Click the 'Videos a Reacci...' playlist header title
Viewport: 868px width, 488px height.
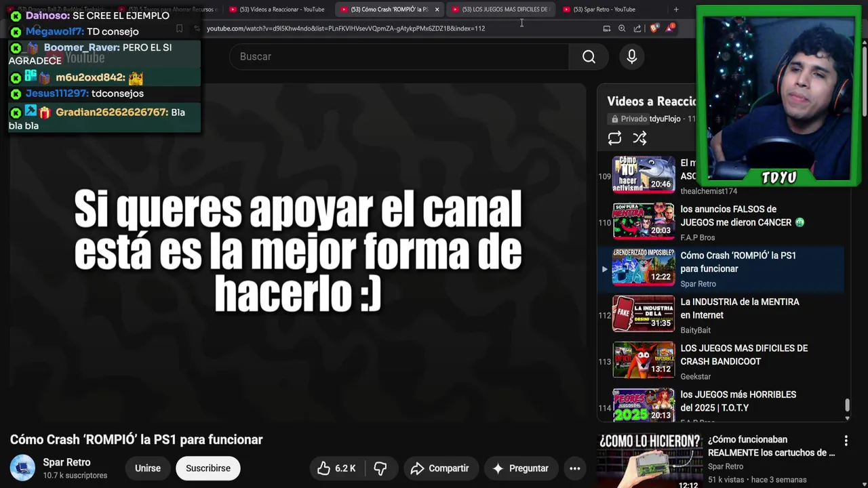pos(652,102)
